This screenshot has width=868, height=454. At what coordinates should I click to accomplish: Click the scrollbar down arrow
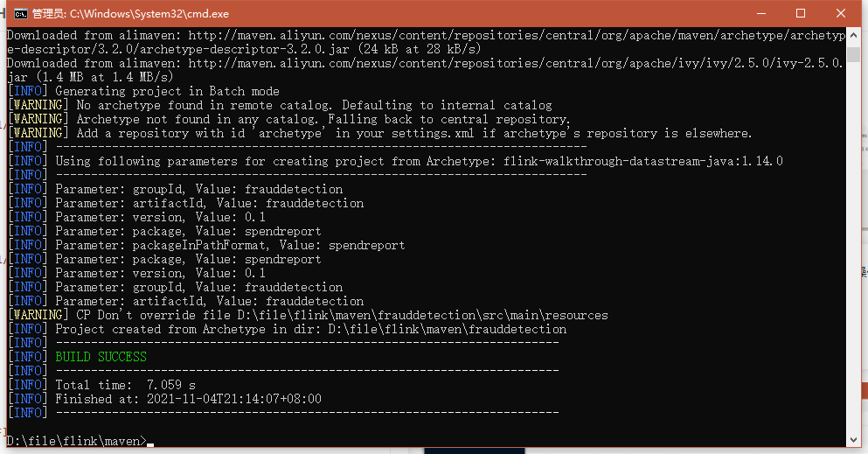point(855,439)
